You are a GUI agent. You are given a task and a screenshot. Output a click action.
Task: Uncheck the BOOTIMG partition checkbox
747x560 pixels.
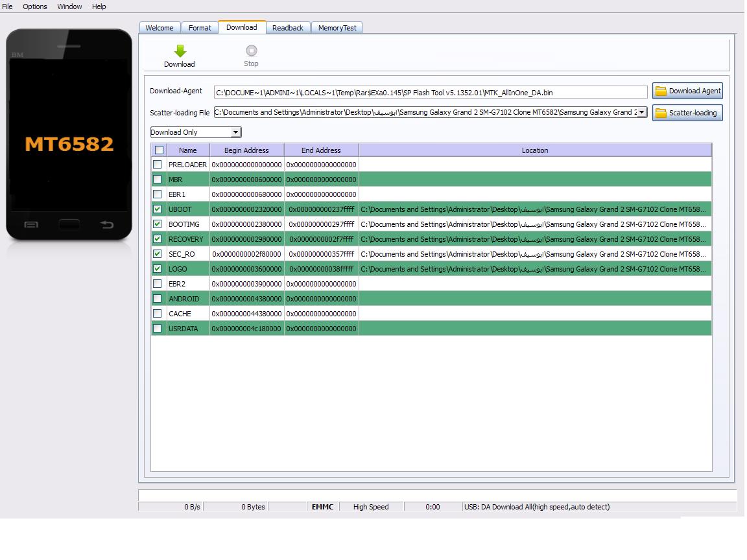point(157,224)
